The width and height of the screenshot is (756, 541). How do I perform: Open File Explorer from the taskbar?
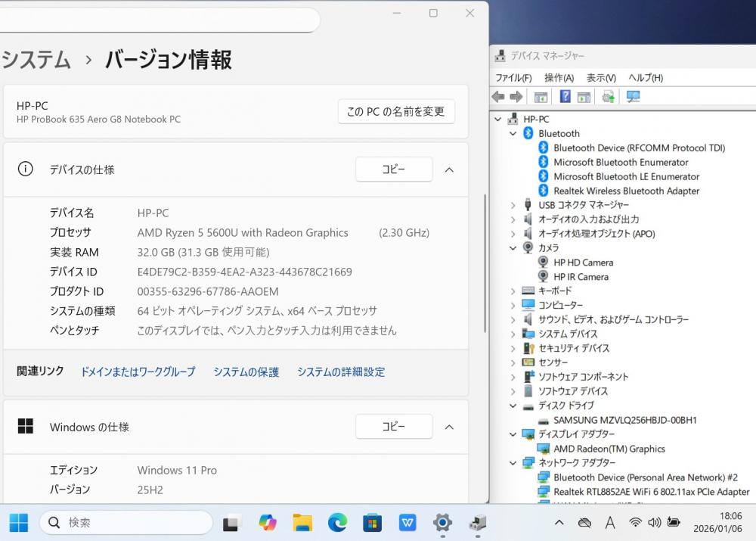[x=302, y=522]
